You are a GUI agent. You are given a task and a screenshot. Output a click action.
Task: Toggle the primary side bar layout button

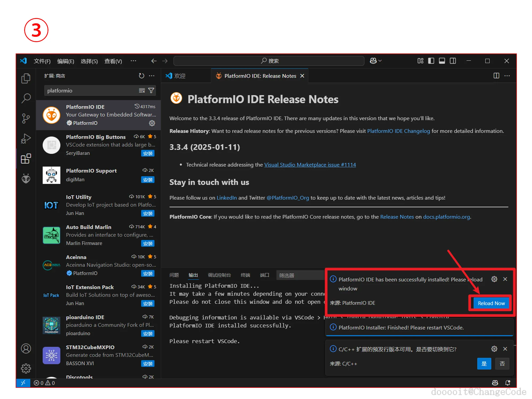(431, 61)
